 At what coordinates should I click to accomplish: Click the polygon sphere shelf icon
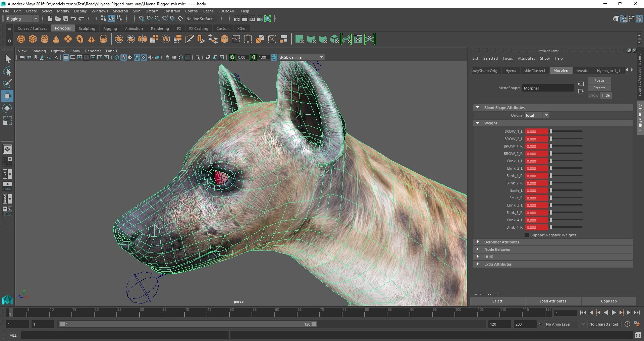21,39
